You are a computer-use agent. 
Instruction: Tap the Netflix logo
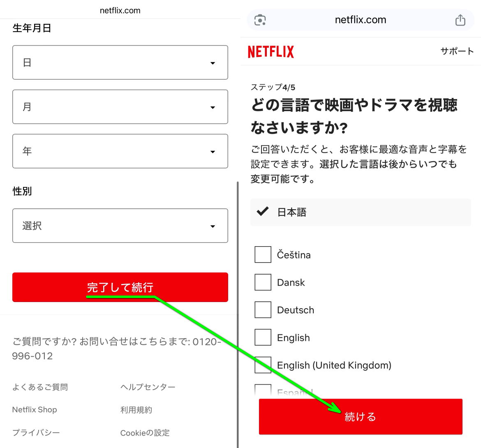pyautogui.click(x=271, y=52)
